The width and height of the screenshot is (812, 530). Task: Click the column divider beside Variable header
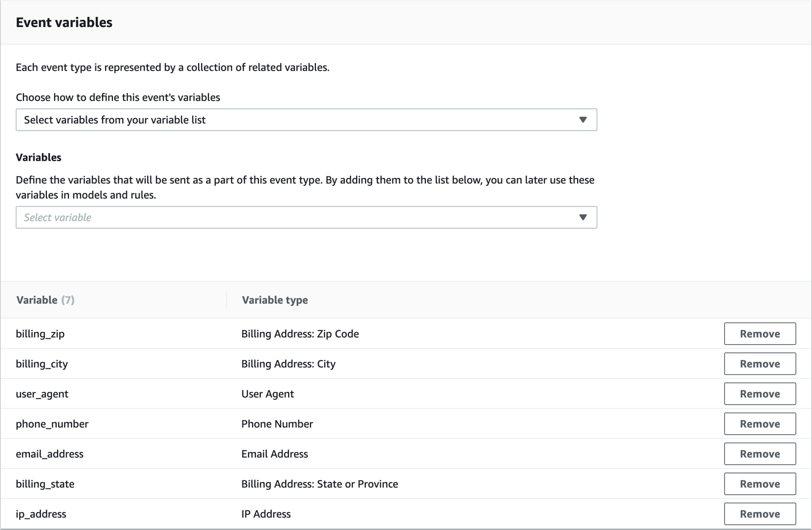(x=226, y=300)
